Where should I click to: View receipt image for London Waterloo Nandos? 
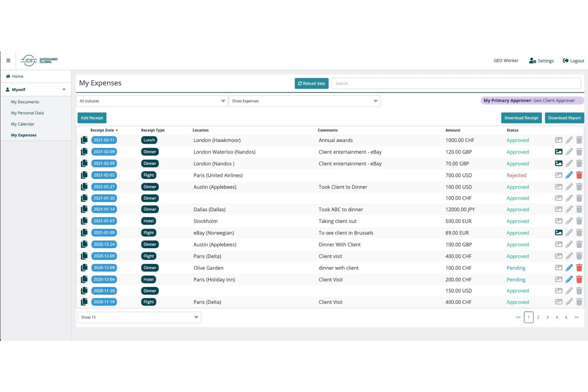[558, 152]
